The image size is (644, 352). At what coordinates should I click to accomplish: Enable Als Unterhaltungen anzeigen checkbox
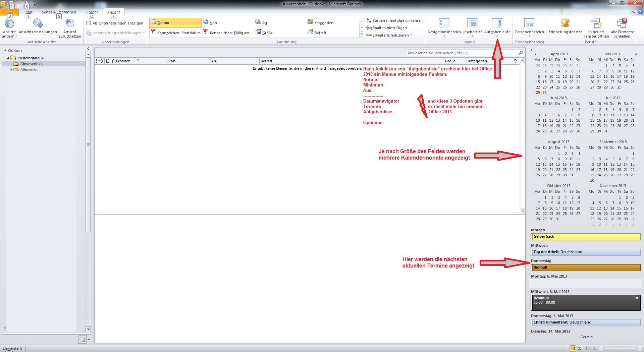(x=89, y=23)
